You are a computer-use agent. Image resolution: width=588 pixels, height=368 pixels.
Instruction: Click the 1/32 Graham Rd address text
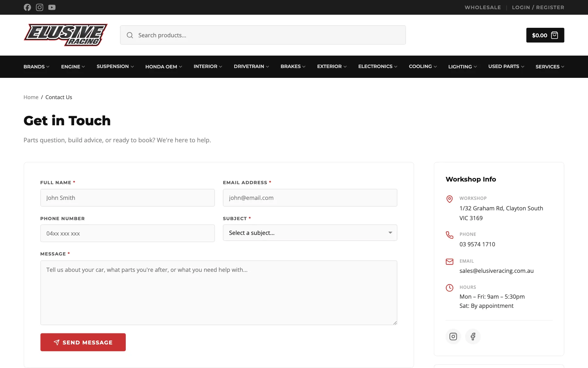[x=501, y=213]
